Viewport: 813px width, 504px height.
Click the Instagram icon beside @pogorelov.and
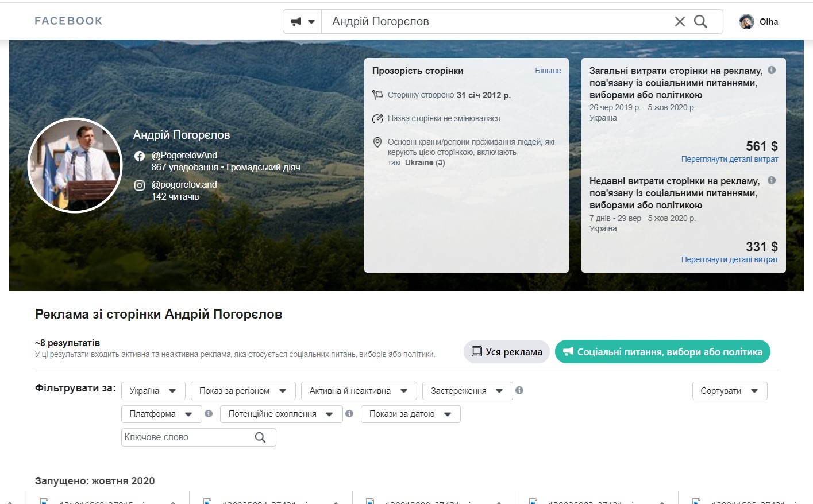coord(140,185)
